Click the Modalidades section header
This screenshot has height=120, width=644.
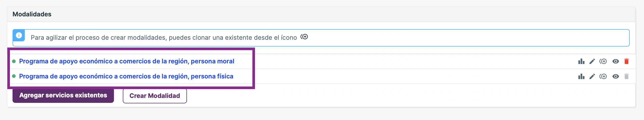(x=32, y=14)
